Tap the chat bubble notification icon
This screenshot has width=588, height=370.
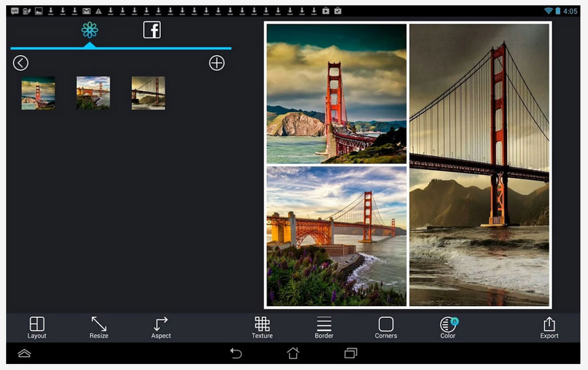15,11
